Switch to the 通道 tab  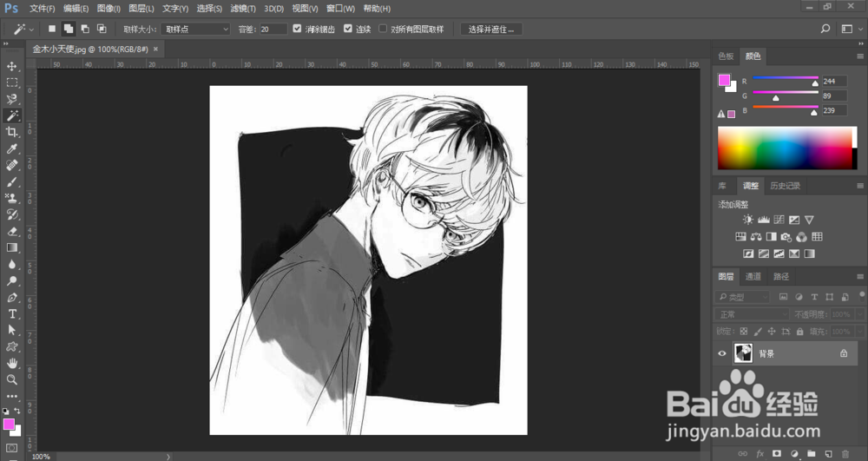tap(753, 276)
